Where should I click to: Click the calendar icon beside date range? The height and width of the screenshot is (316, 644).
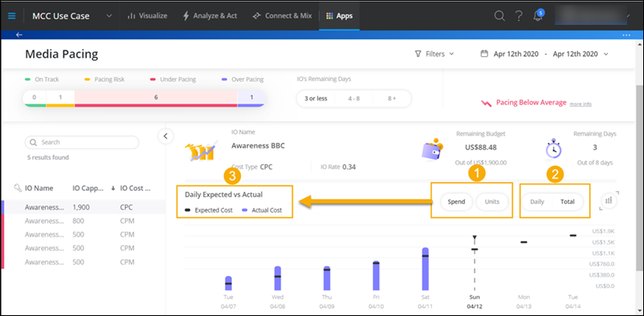point(484,54)
